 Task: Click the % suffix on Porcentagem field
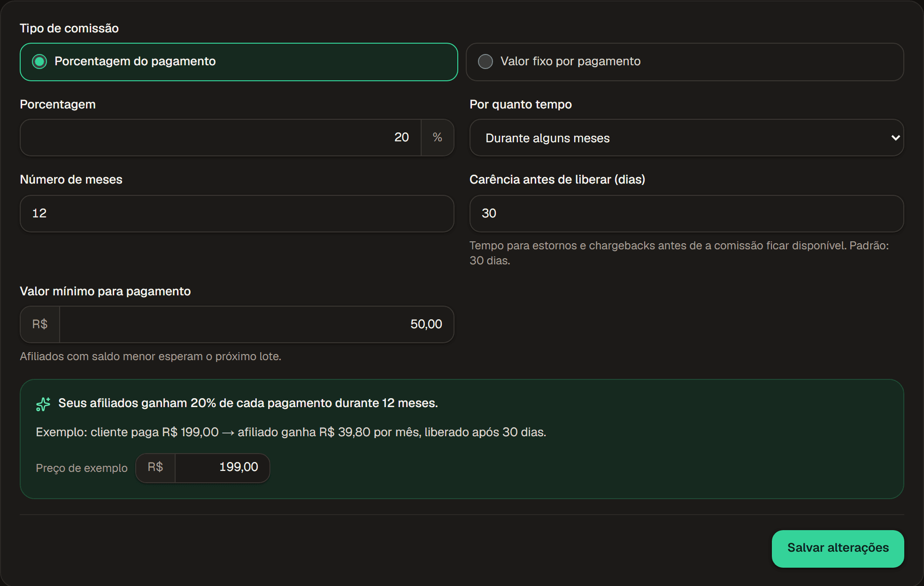438,138
